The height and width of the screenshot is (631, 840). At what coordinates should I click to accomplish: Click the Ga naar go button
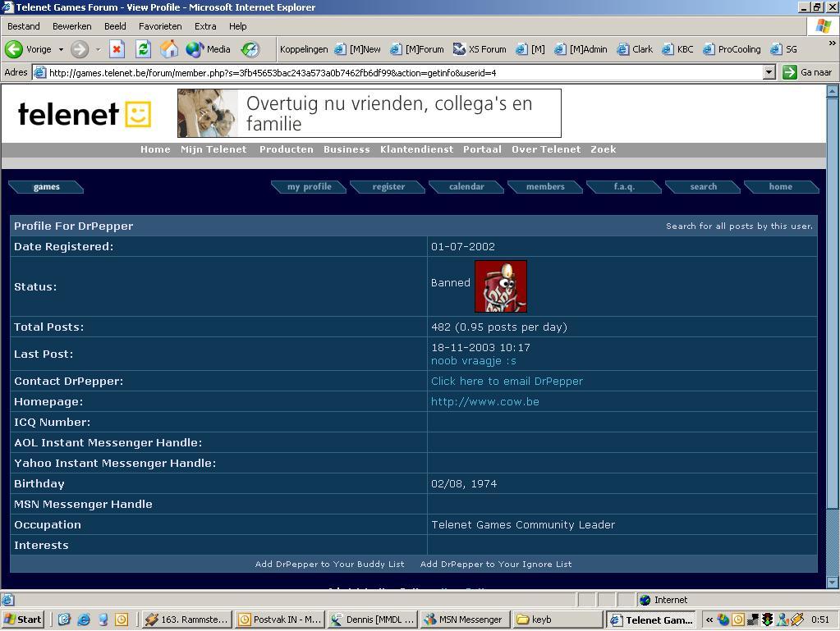pyautogui.click(x=807, y=72)
